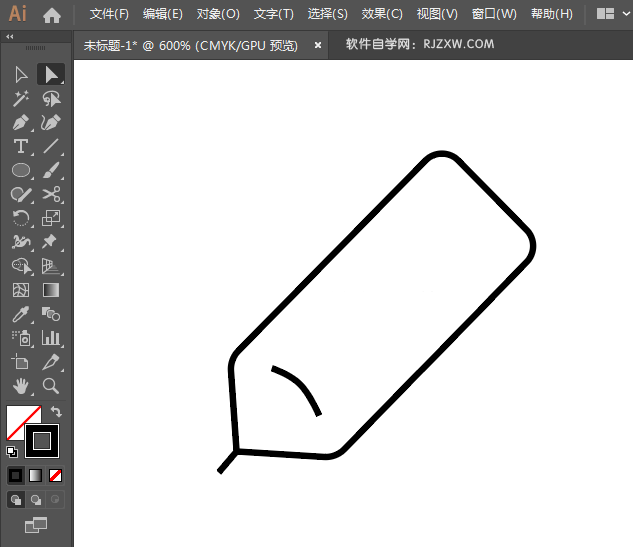Activate the Blend tool

[x=51, y=314]
